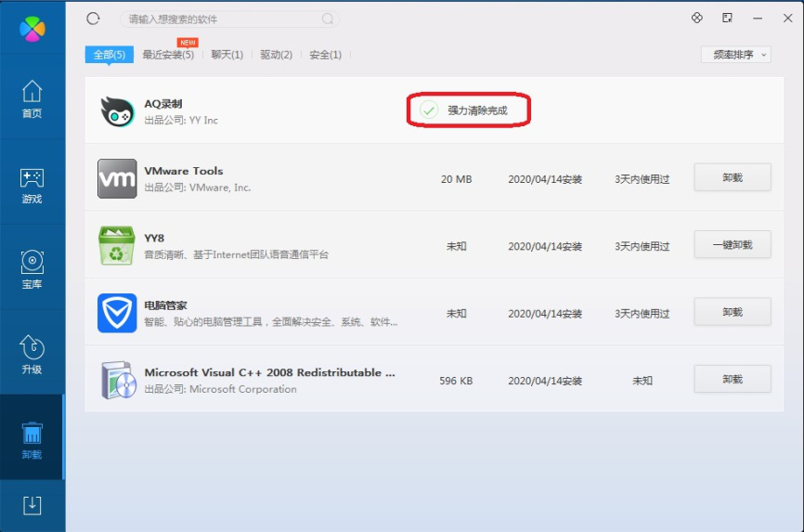Click the AQ录制 name text
The image size is (804, 532).
[163, 104]
